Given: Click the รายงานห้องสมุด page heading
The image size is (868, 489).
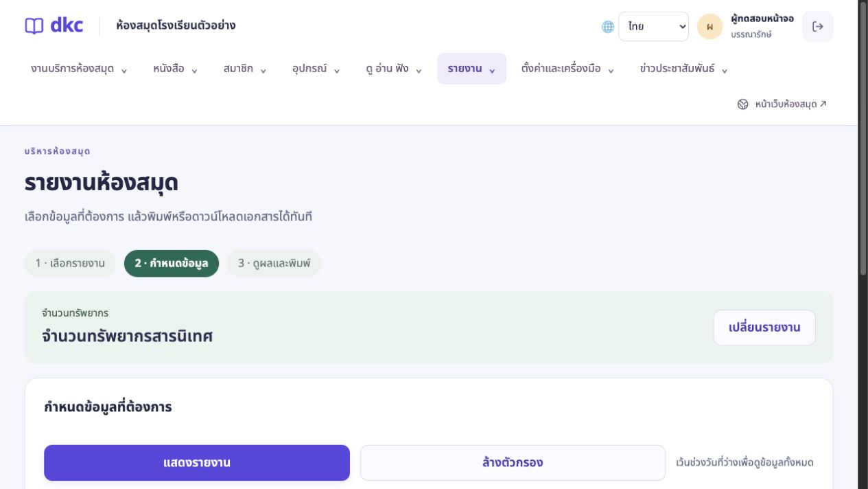Looking at the screenshot, I should tap(102, 183).
